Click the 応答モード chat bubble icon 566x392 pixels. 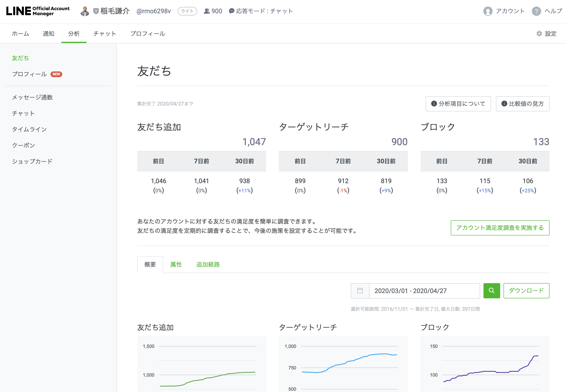click(x=232, y=11)
